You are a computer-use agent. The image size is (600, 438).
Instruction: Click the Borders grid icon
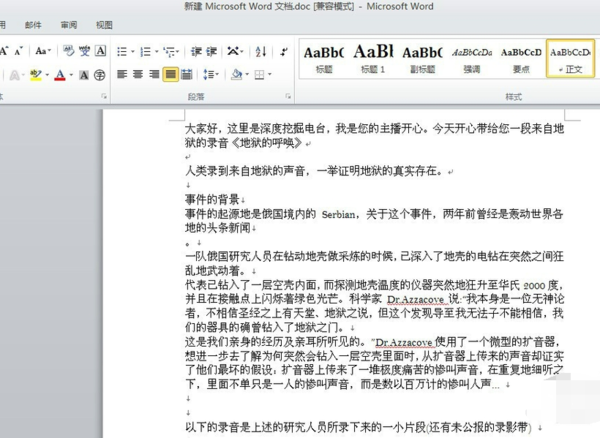tap(259, 74)
